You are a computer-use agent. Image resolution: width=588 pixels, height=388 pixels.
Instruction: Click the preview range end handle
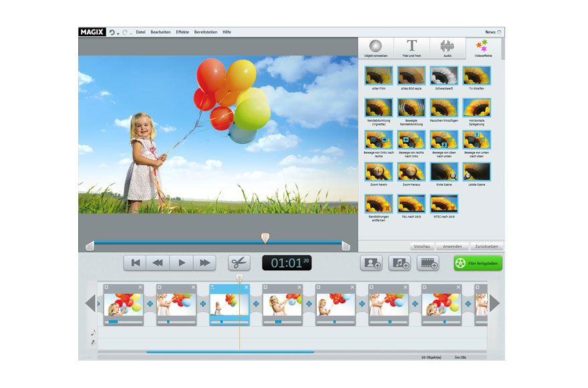tap(345, 246)
